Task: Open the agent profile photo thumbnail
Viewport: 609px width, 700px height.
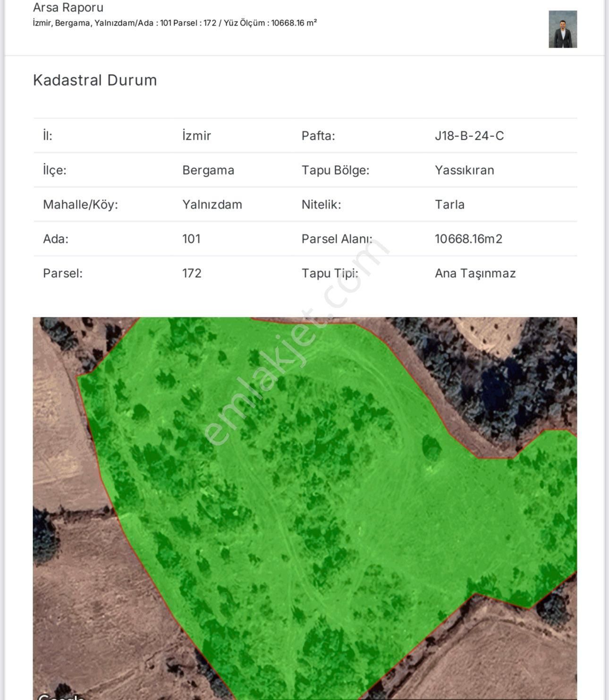Action: pyautogui.click(x=563, y=29)
